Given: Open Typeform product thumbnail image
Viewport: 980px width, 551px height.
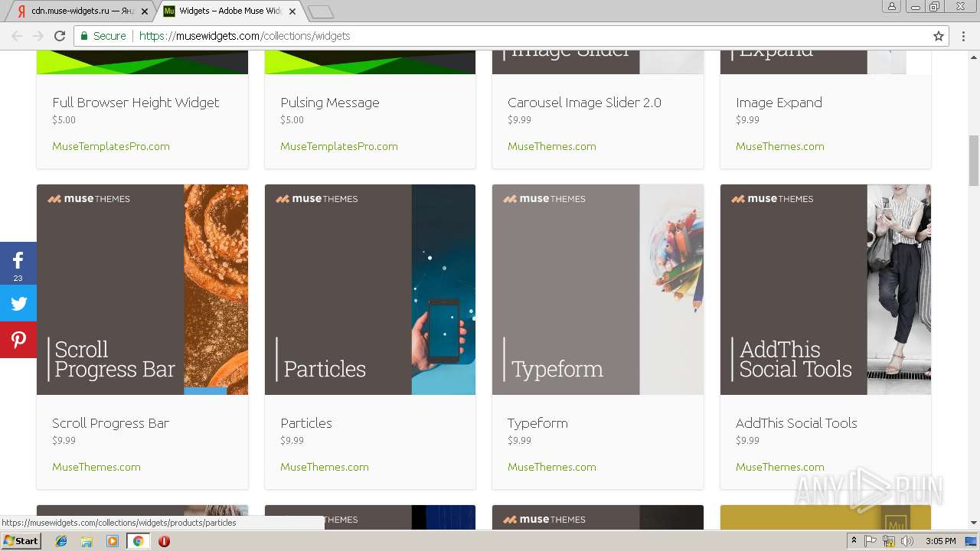Looking at the screenshot, I should click(598, 289).
